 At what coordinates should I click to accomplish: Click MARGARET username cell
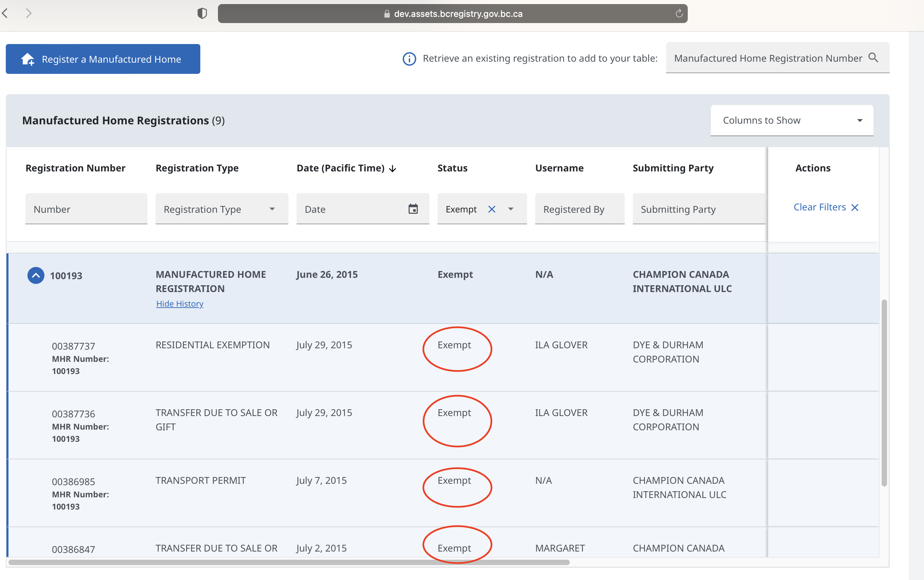[560, 548]
